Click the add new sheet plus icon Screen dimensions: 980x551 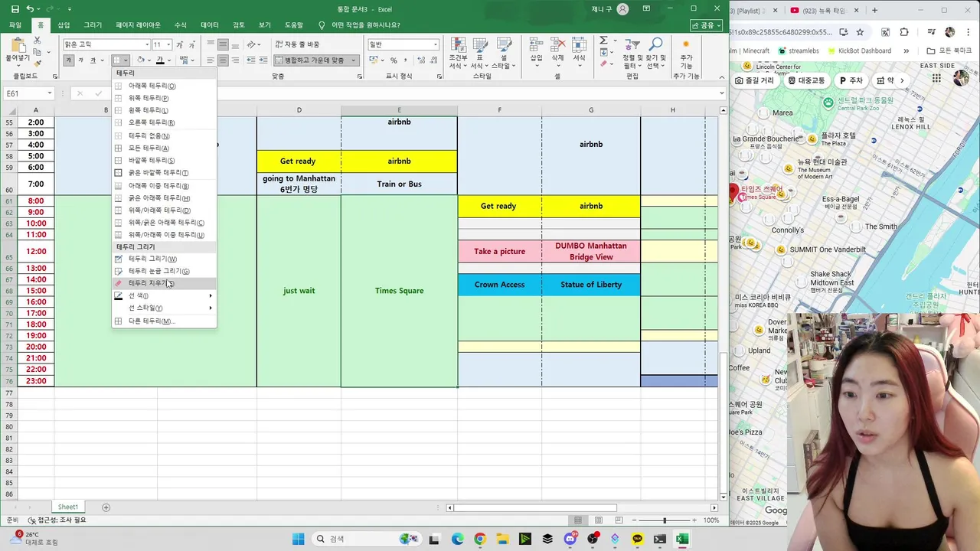point(106,507)
